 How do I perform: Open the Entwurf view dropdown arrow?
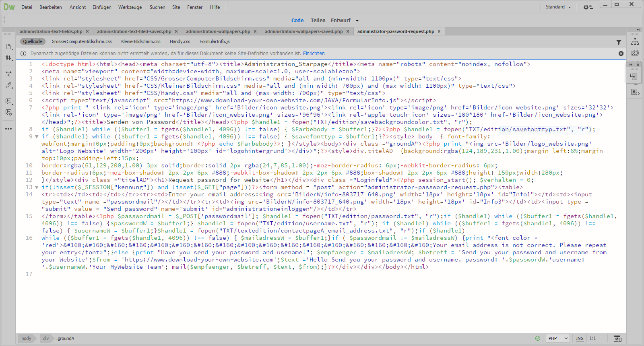pos(357,21)
